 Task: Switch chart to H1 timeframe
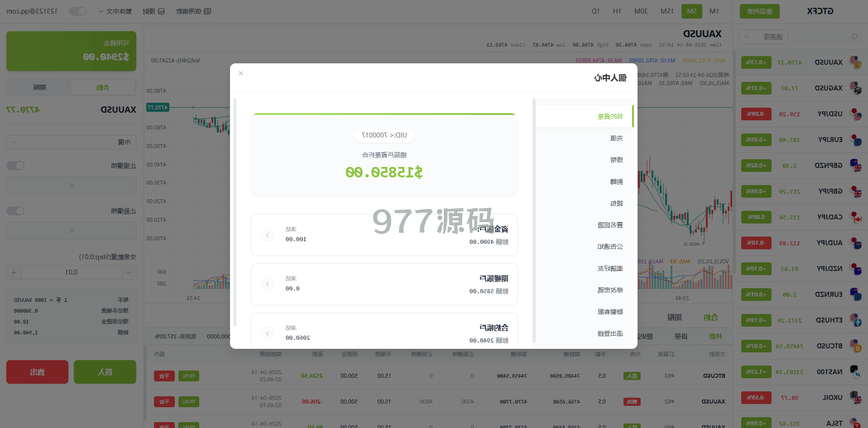pos(617,11)
